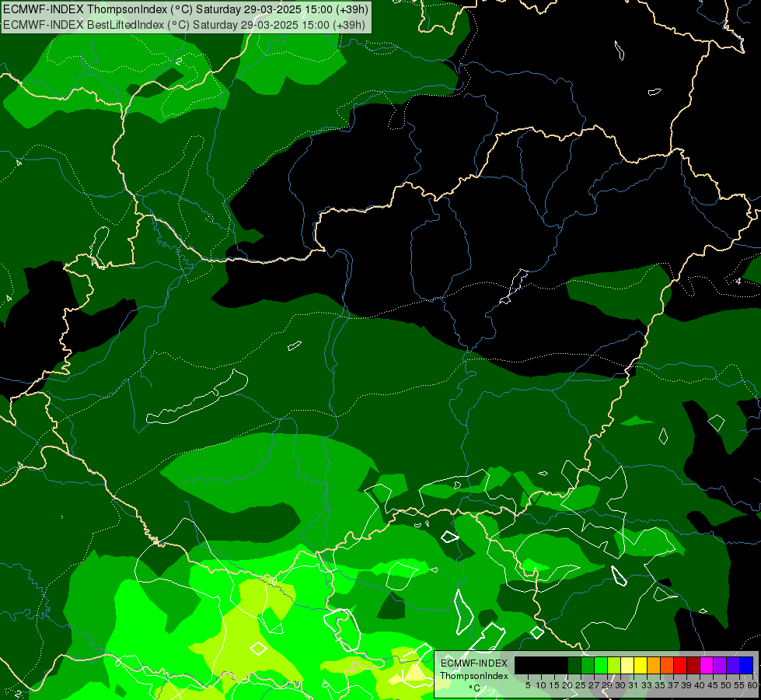Select the purple 45–50 legend swatch
Image resolution: width=761 pixels, height=700 pixels.
721,665
